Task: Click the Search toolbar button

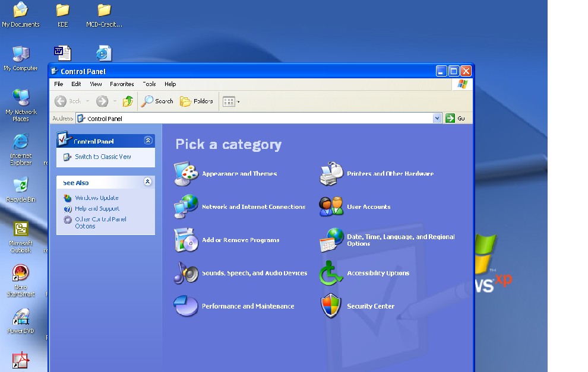Action: pyautogui.click(x=157, y=101)
